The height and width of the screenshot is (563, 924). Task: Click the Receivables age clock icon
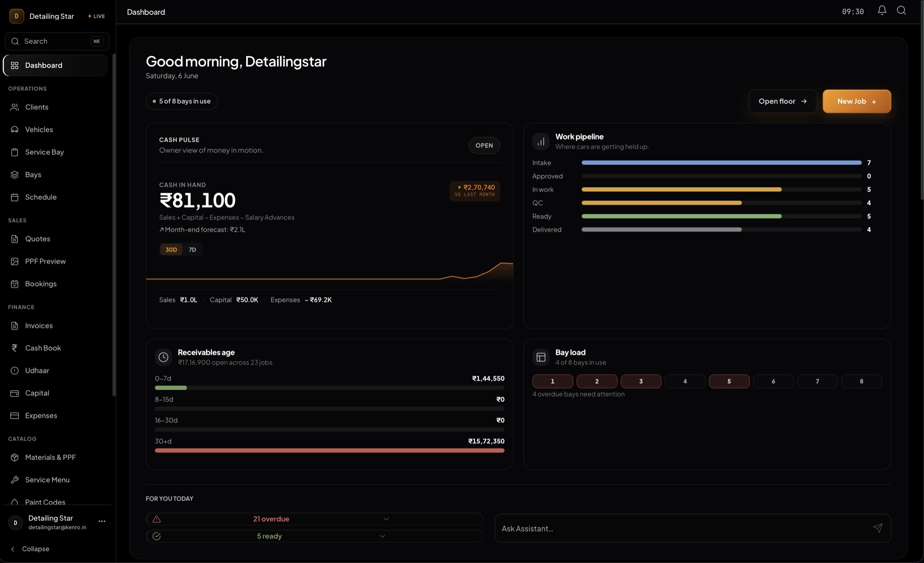(163, 357)
